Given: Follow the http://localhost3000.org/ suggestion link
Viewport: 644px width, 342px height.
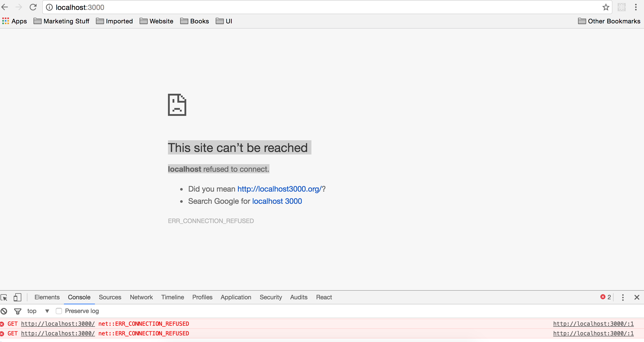Looking at the screenshot, I should coord(279,189).
